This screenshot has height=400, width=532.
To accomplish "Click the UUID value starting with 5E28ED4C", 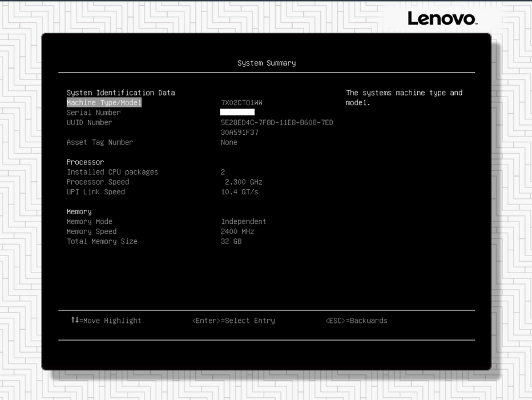I will click(x=277, y=122).
